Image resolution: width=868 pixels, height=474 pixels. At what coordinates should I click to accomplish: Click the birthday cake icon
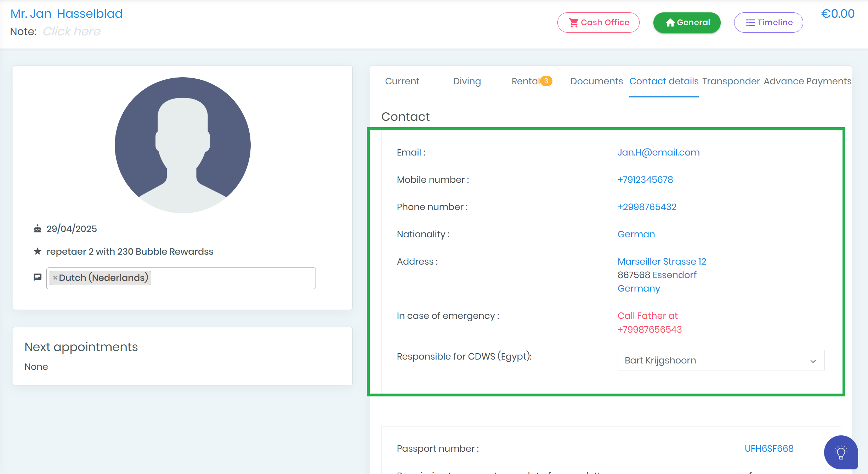pyautogui.click(x=38, y=229)
